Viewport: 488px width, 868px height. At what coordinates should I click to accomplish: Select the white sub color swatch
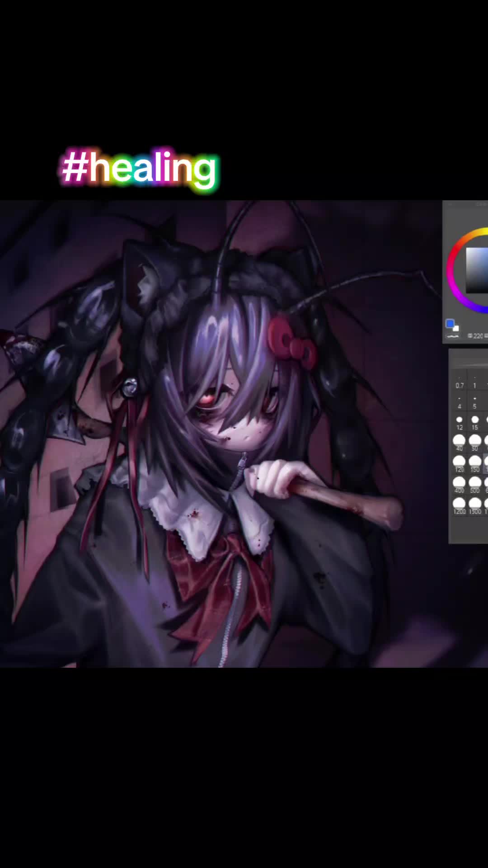pyautogui.click(x=456, y=328)
